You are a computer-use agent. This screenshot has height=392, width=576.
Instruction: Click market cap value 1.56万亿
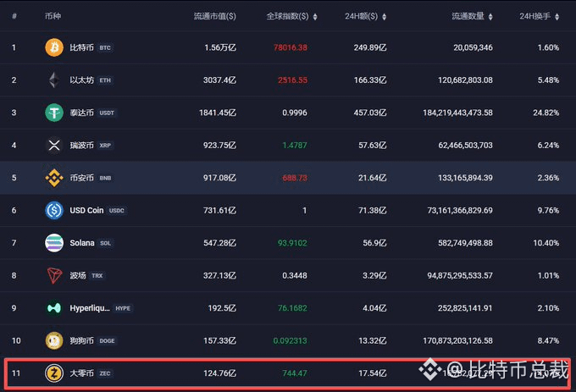point(220,47)
